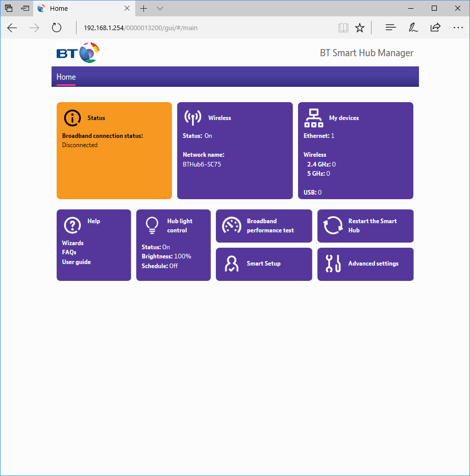
Task: Click the BT logo
Action: pyautogui.click(x=78, y=53)
